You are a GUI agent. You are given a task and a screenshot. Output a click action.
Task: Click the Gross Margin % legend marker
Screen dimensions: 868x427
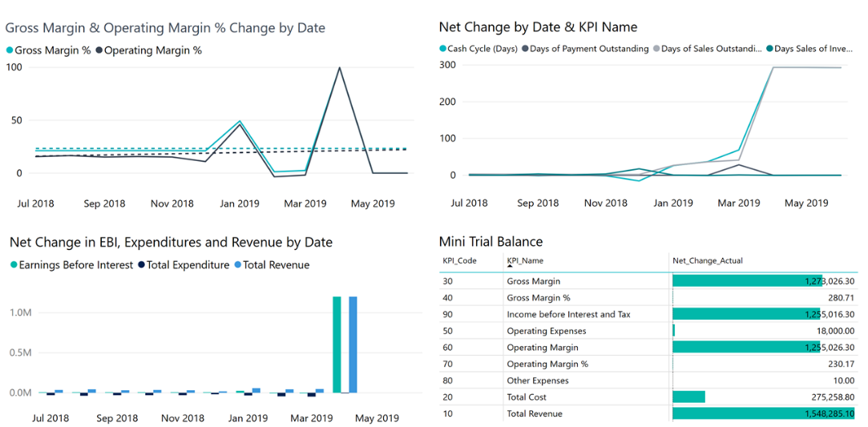click(x=10, y=50)
